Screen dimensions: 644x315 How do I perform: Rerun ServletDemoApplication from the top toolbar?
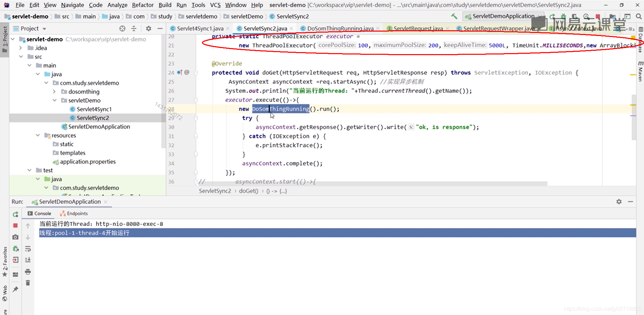552,16
